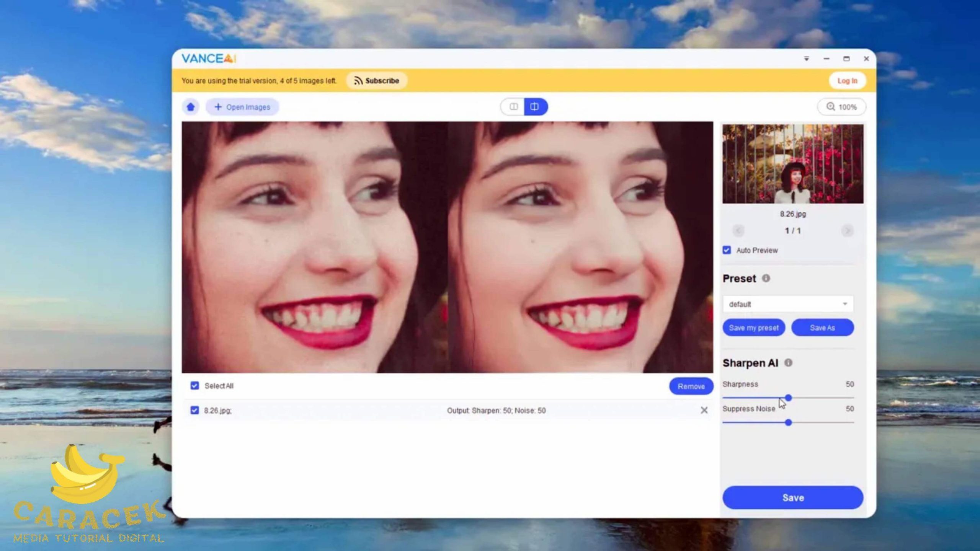The image size is (980, 551).
Task: Uncheck the Select All checkbox
Action: click(194, 386)
